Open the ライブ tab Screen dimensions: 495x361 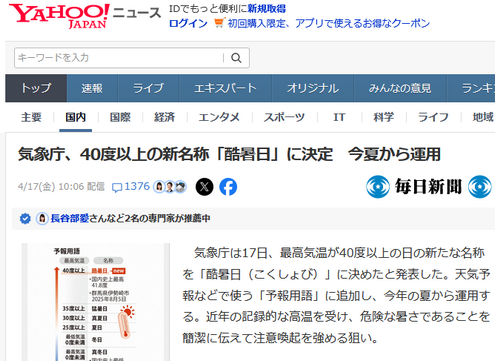tap(148, 88)
